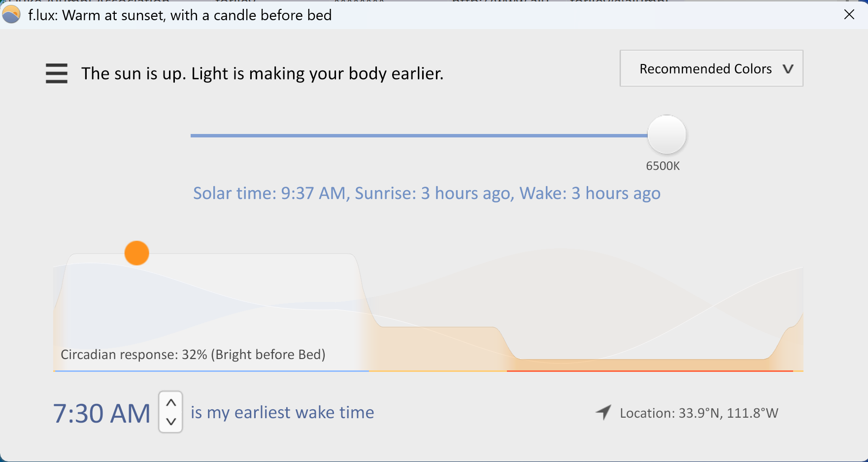Image resolution: width=868 pixels, height=462 pixels.
Task: Click the 'is my earliest wake time' label
Action: tap(282, 413)
